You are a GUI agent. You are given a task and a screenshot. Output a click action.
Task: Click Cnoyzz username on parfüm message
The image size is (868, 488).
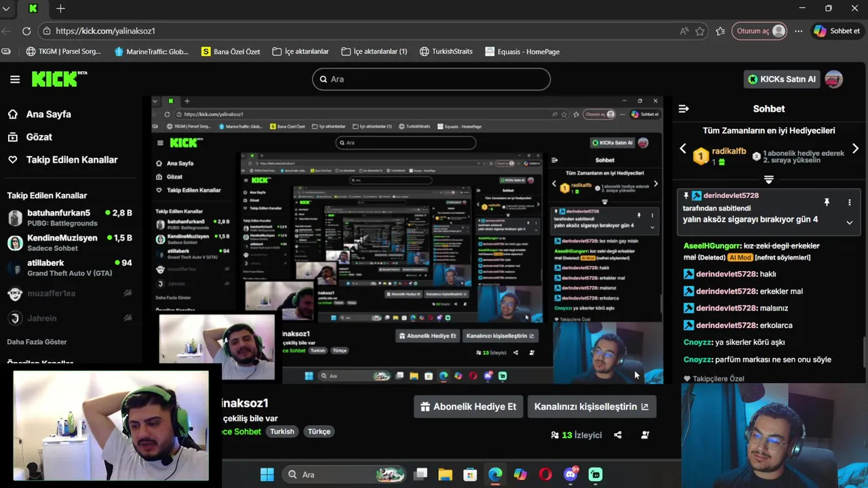coord(698,360)
